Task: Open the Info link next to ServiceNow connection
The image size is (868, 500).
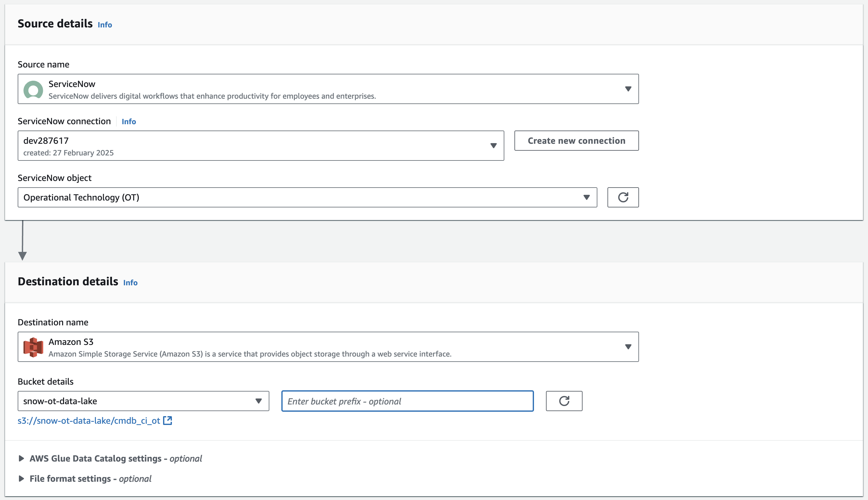Action: [x=128, y=121]
